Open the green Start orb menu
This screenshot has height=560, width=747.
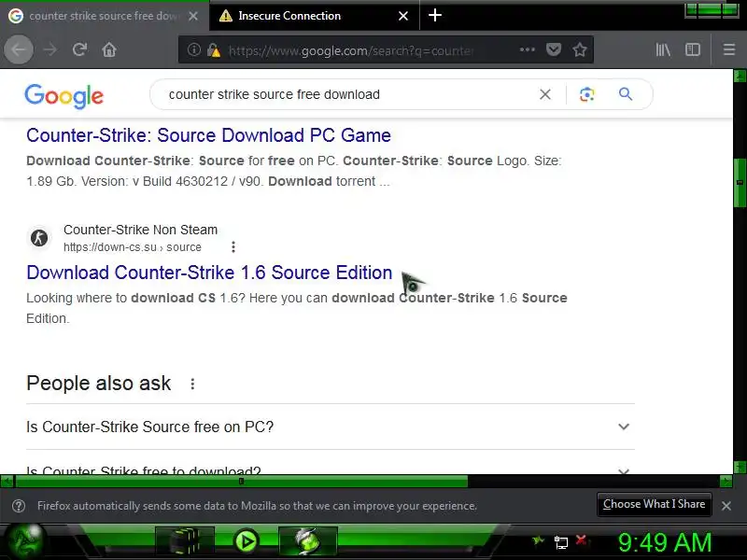coord(25,542)
